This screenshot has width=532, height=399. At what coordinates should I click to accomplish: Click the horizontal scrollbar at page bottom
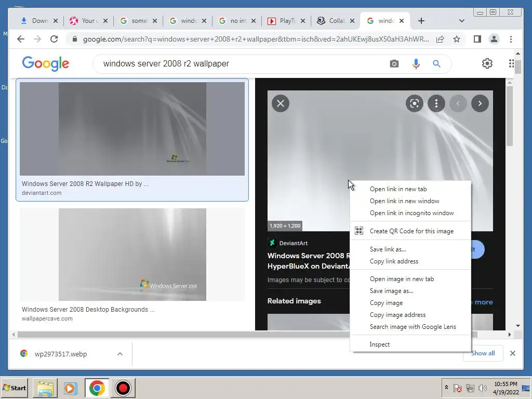click(x=247, y=335)
